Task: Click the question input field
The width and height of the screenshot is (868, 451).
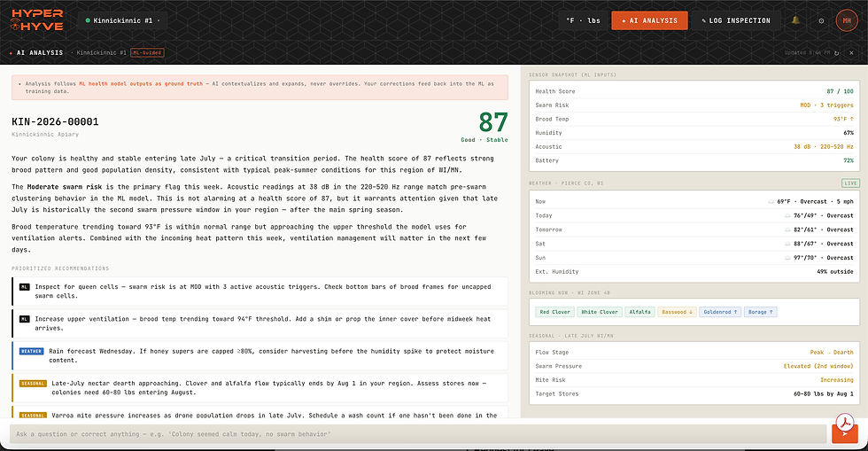Action: point(418,434)
